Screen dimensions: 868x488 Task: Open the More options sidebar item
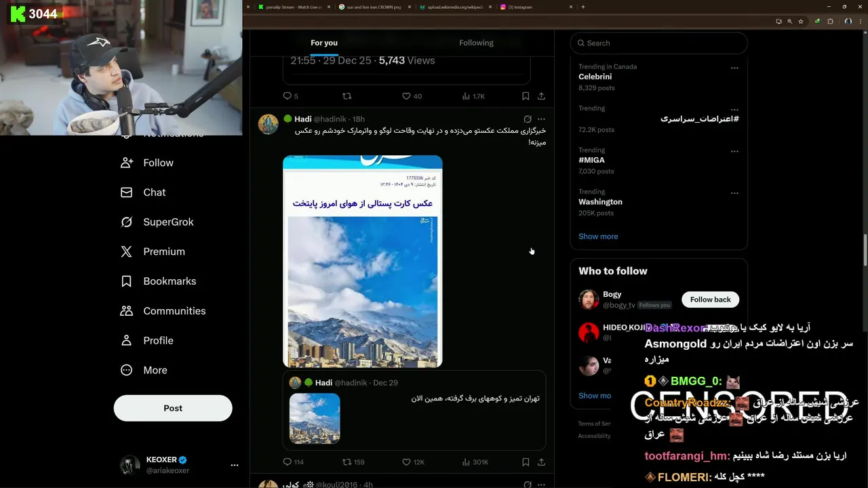(x=144, y=370)
